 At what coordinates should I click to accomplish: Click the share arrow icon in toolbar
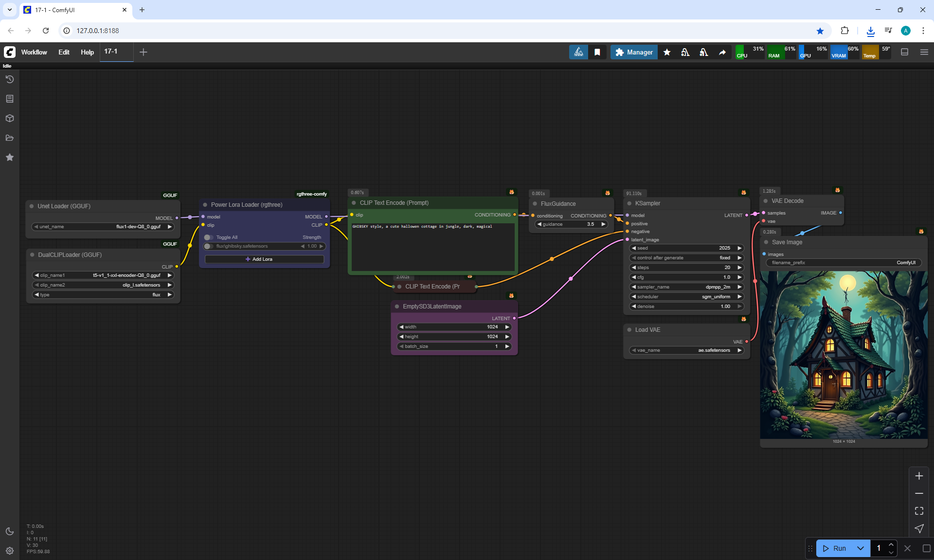[x=722, y=52]
